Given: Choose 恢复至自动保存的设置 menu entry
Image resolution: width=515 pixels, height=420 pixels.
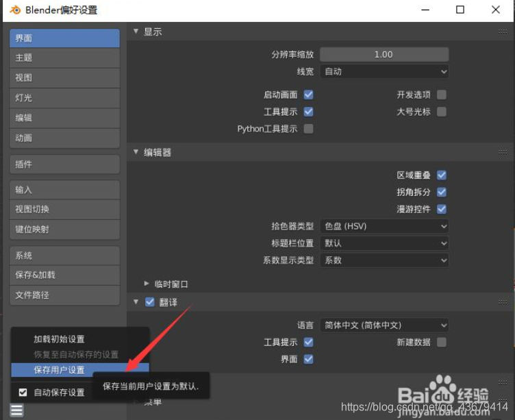Looking at the screenshot, I should click(x=80, y=355).
